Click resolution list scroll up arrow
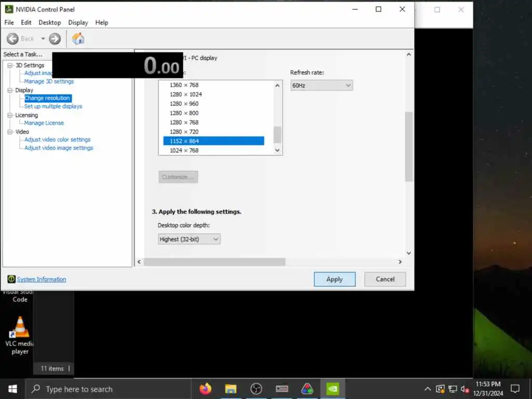The width and height of the screenshot is (532, 399). (x=277, y=86)
